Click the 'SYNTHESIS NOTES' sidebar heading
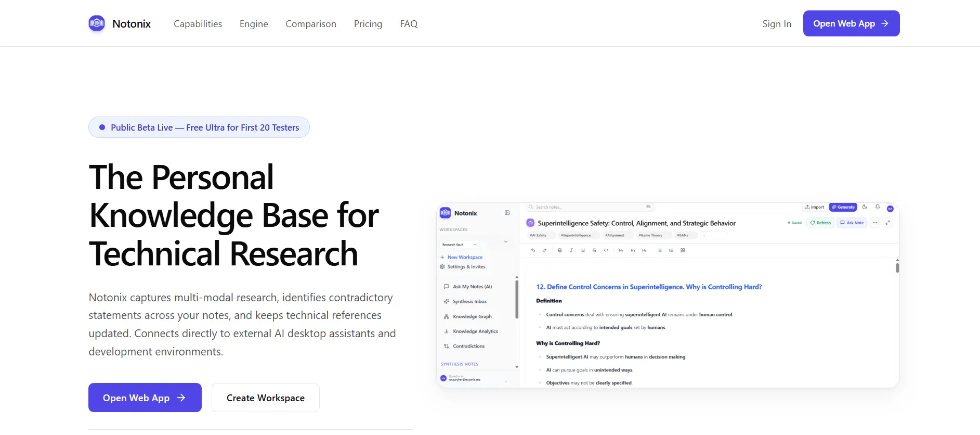Screen dimensions: 980x435 (460, 364)
